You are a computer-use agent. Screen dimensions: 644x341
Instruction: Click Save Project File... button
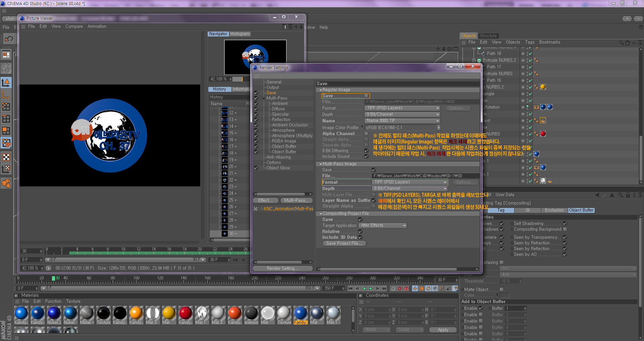[x=344, y=243]
